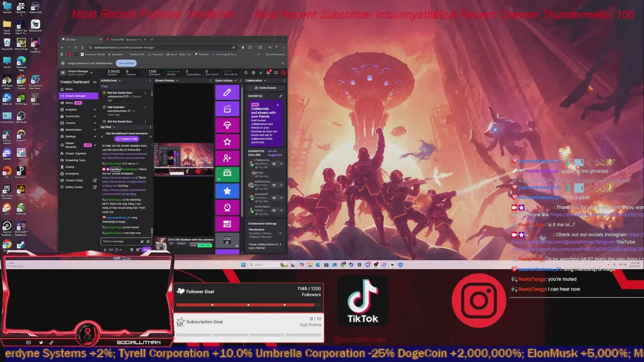Screen dimensions: 644x362
Task: Click the green Run Ad quick action tile
Action: pyautogui.click(x=227, y=174)
